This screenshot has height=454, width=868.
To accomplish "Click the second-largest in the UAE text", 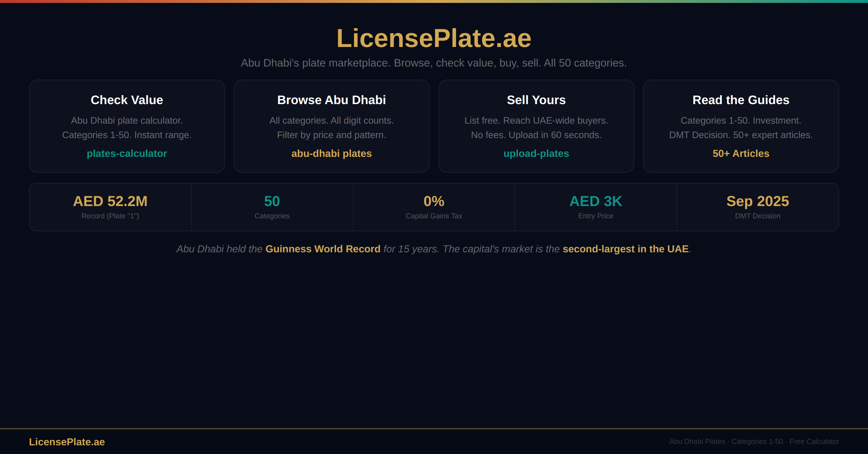I will click(625, 249).
